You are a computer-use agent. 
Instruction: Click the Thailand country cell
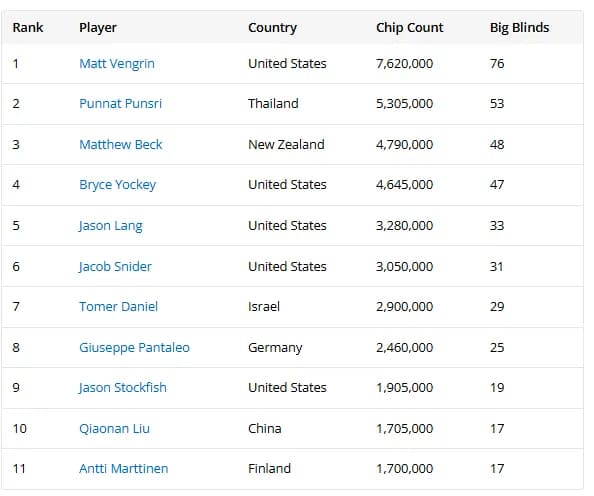point(273,104)
